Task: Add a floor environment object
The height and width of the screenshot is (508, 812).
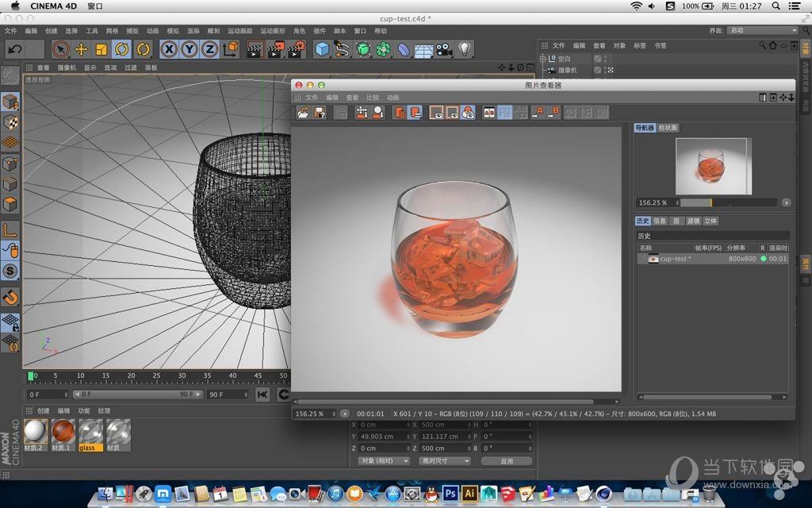Action: [x=423, y=50]
